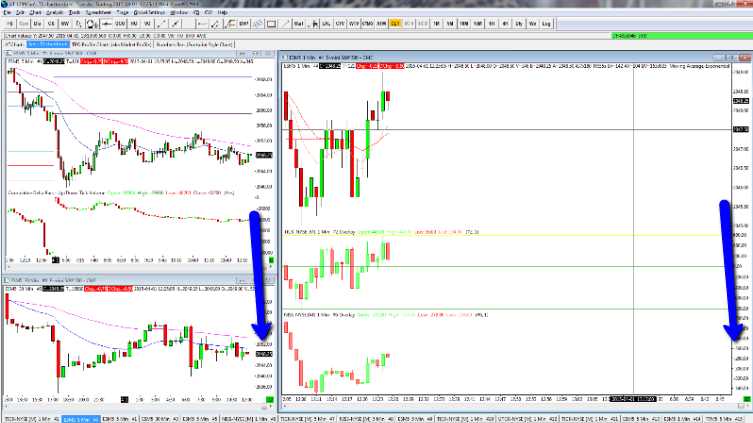Screen dimensions: 753x423
Task: Select the highlighted ESM5 1 Min #4 tab
Action: (x=81, y=419)
